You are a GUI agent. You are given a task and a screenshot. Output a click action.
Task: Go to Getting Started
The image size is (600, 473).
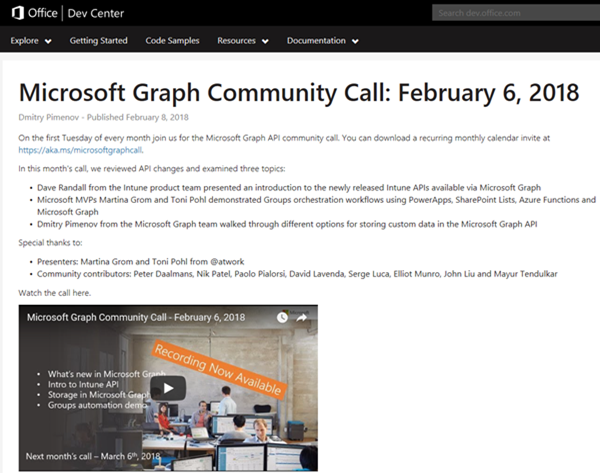point(98,41)
